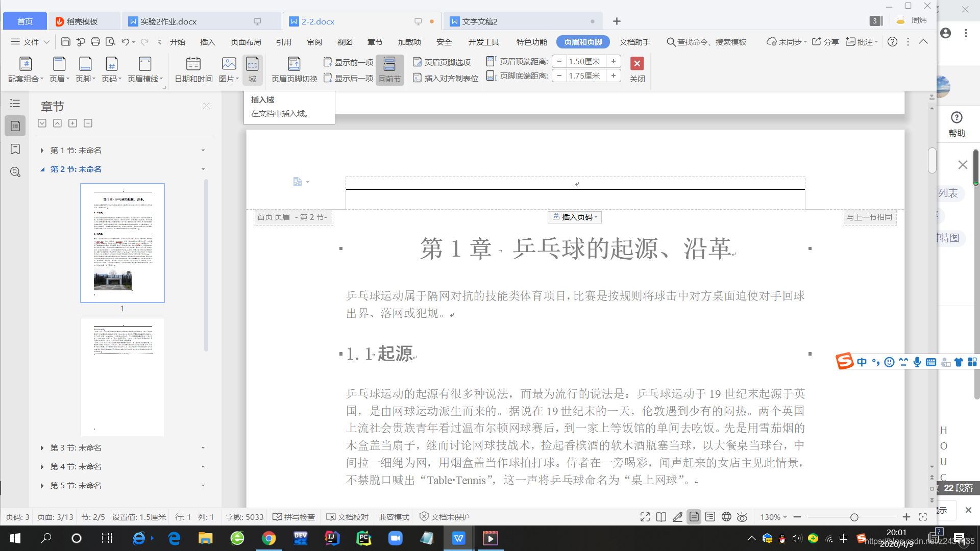Close header and footer with red 关闭 button

(x=637, y=70)
